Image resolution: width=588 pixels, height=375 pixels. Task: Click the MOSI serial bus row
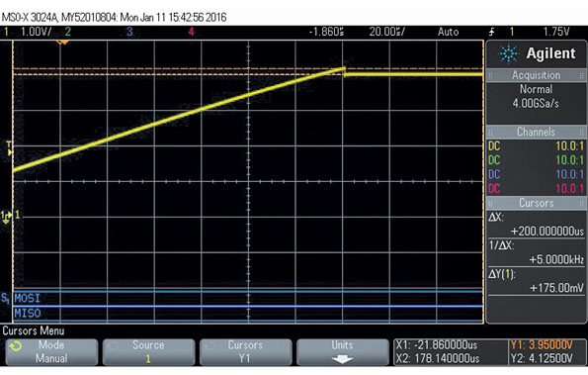coord(247,299)
